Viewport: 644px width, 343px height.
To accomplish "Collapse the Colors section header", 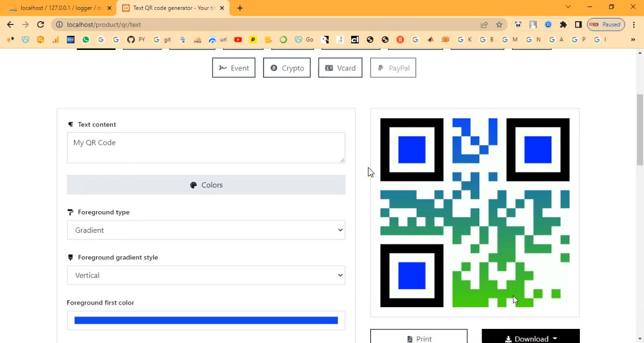I will pyautogui.click(x=206, y=185).
